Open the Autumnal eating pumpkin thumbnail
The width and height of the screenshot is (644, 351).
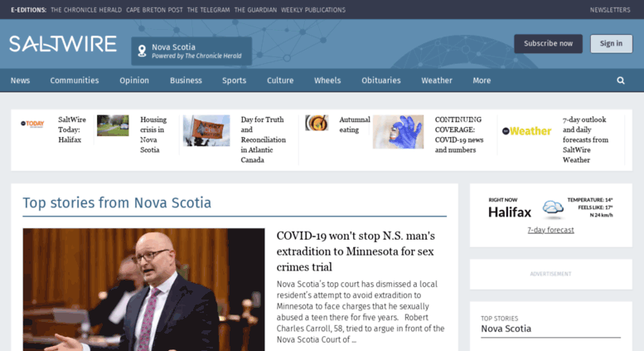(317, 123)
